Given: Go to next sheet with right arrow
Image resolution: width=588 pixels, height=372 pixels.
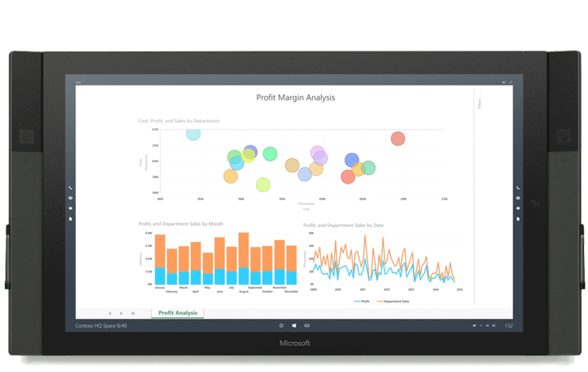Looking at the screenshot, I should click(x=121, y=313).
